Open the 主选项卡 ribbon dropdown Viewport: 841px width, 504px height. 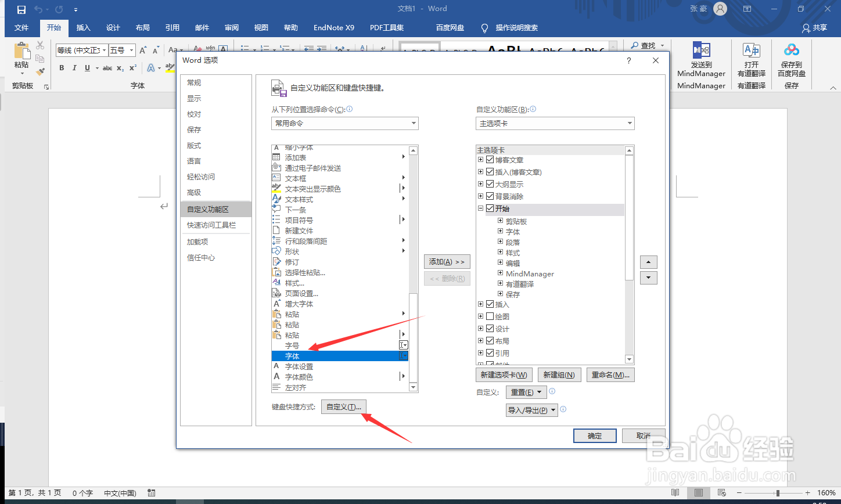tap(555, 123)
